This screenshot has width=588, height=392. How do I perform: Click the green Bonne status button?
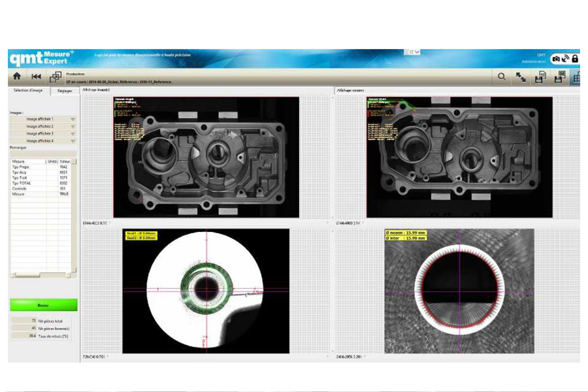point(43,305)
